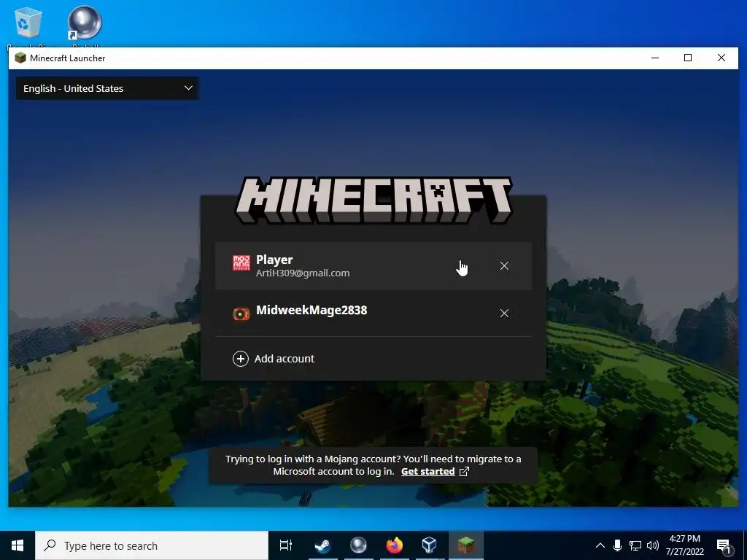Open the volume speaker tray icon
The height and width of the screenshot is (560, 747).
click(653, 545)
